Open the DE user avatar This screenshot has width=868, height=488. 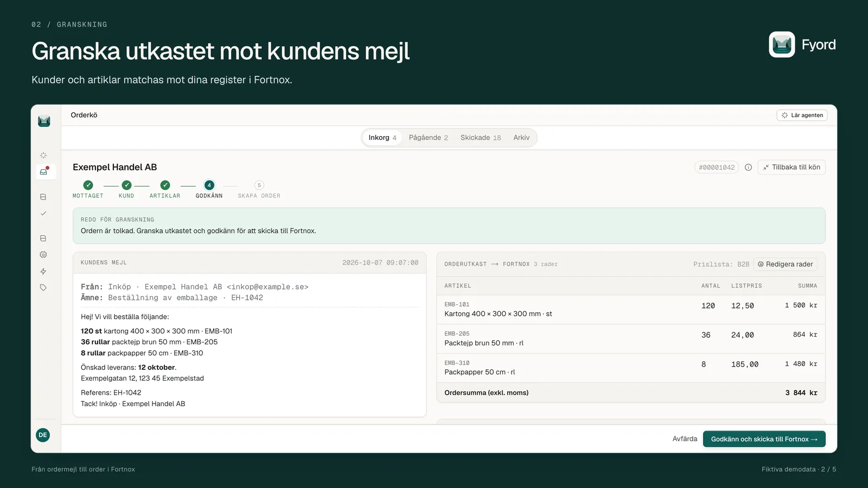click(x=43, y=435)
